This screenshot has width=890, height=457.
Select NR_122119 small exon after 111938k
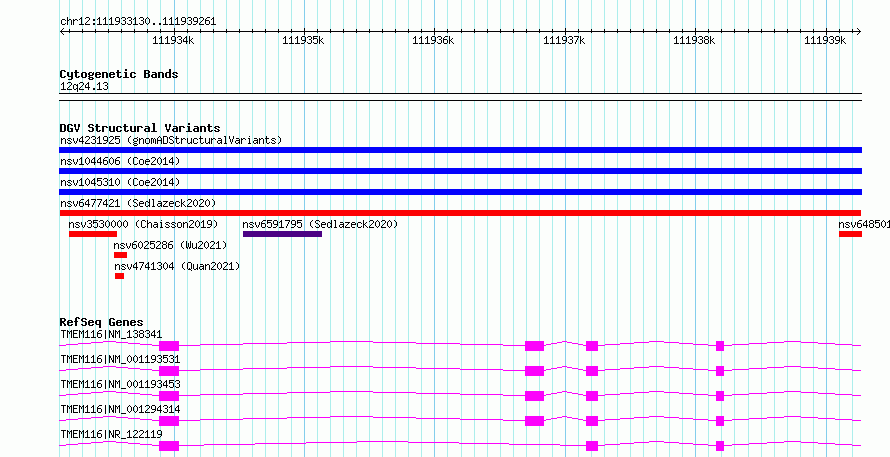[x=720, y=446]
